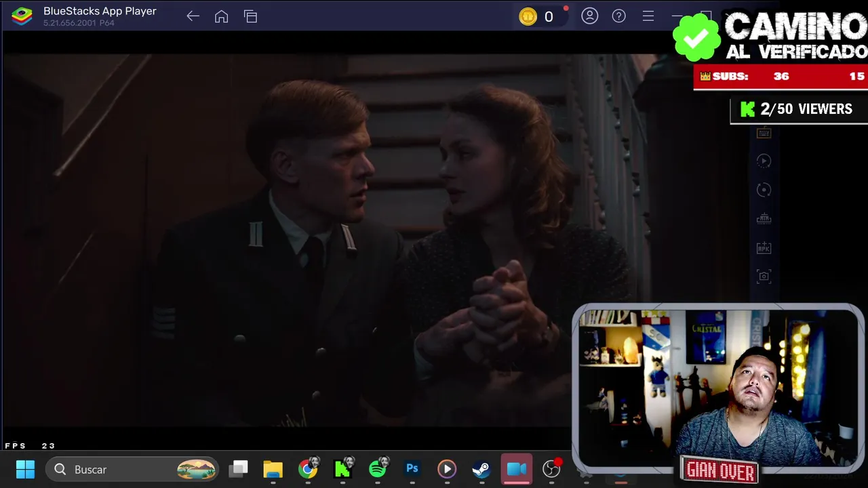Trim memory using the RAM sidebar icon
Screen dimensions: 868x488
coord(764,219)
